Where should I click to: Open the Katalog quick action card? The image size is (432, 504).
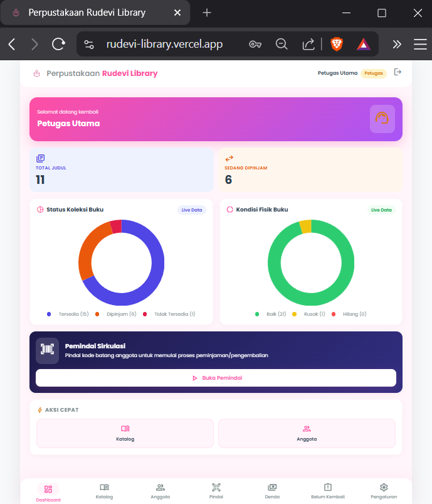(x=125, y=433)
